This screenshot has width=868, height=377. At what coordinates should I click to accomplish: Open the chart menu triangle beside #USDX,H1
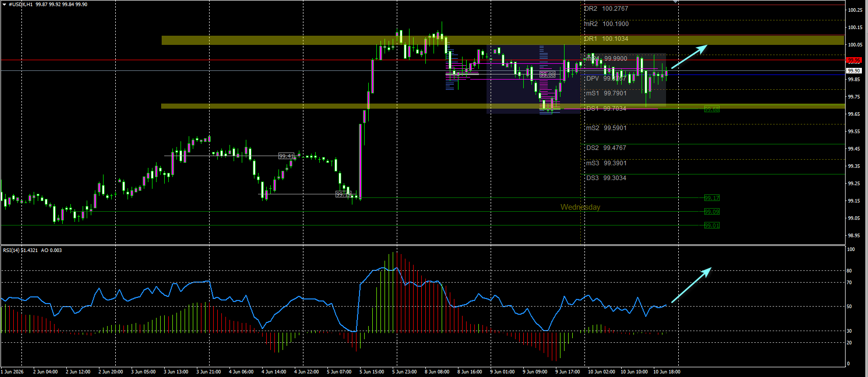point(4,4)
